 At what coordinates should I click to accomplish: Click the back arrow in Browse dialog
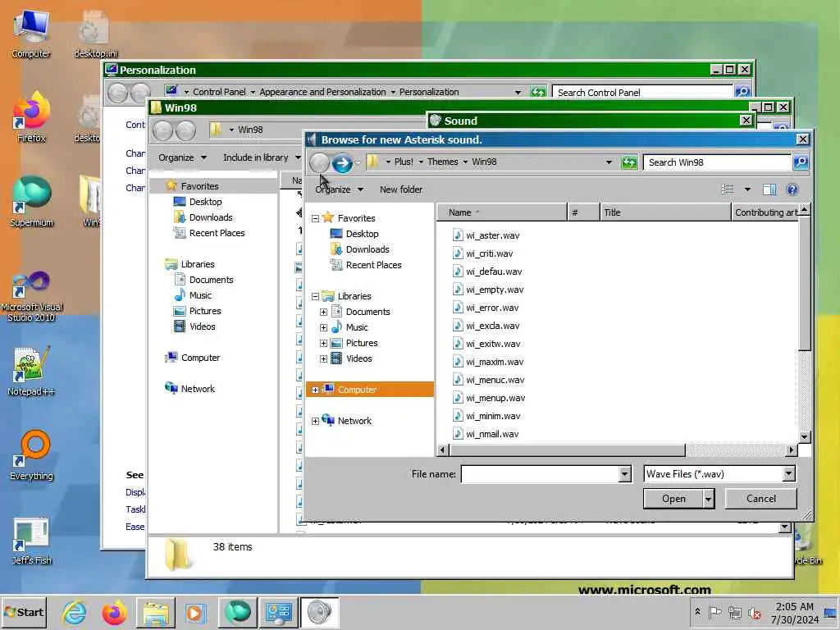[320, 162]
